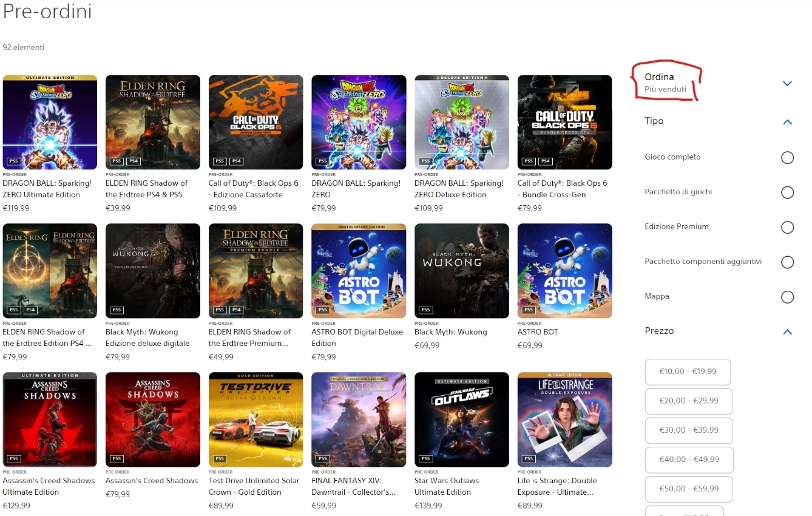This screenshot has height=516, width=812.
Task: Open FINAL FANTASY XIV Dawntrail Collector's cover
Action: 359,419
